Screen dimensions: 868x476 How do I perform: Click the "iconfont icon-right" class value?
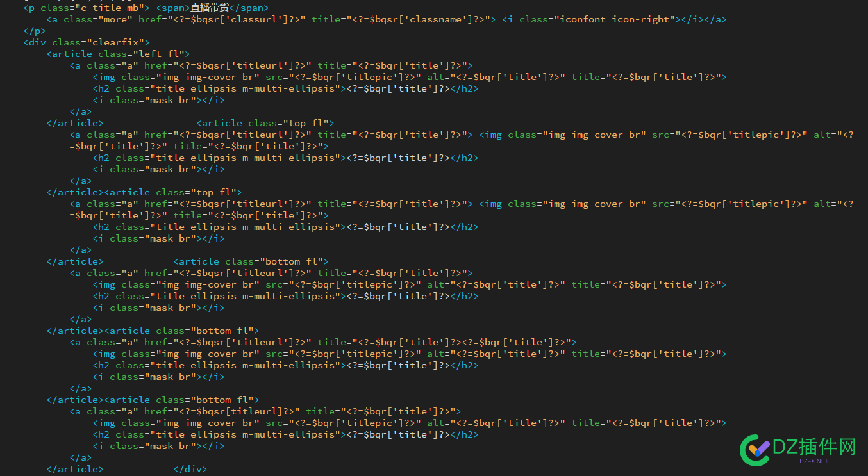point(615,19)
